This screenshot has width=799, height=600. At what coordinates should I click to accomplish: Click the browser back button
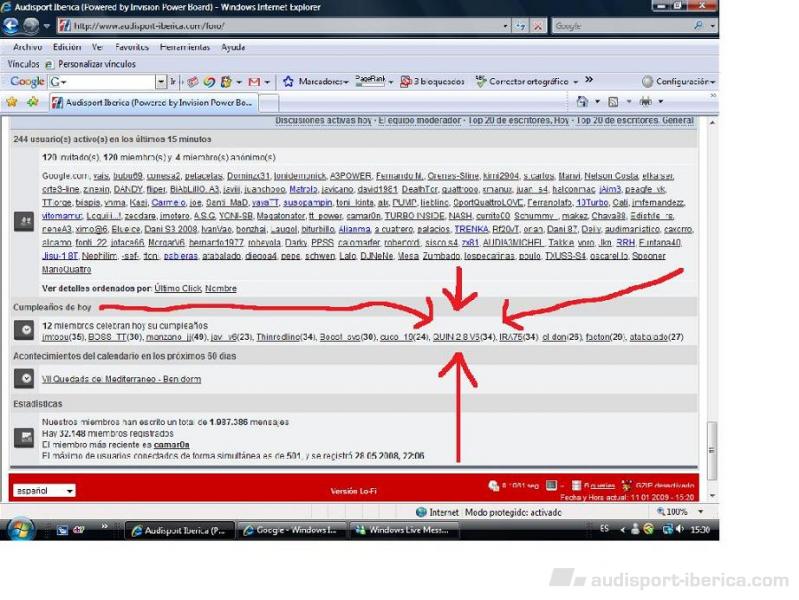12,26
